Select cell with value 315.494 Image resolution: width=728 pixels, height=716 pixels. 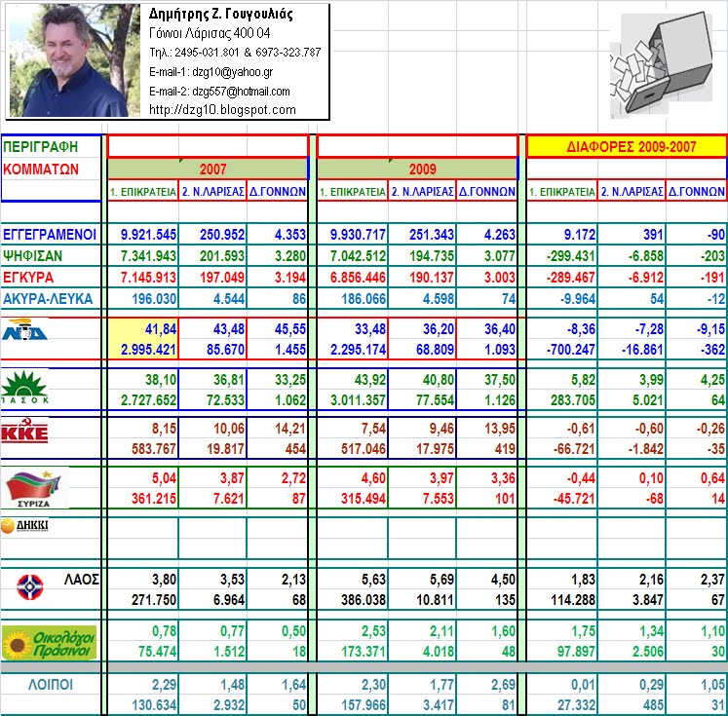(x=353, y=499)
